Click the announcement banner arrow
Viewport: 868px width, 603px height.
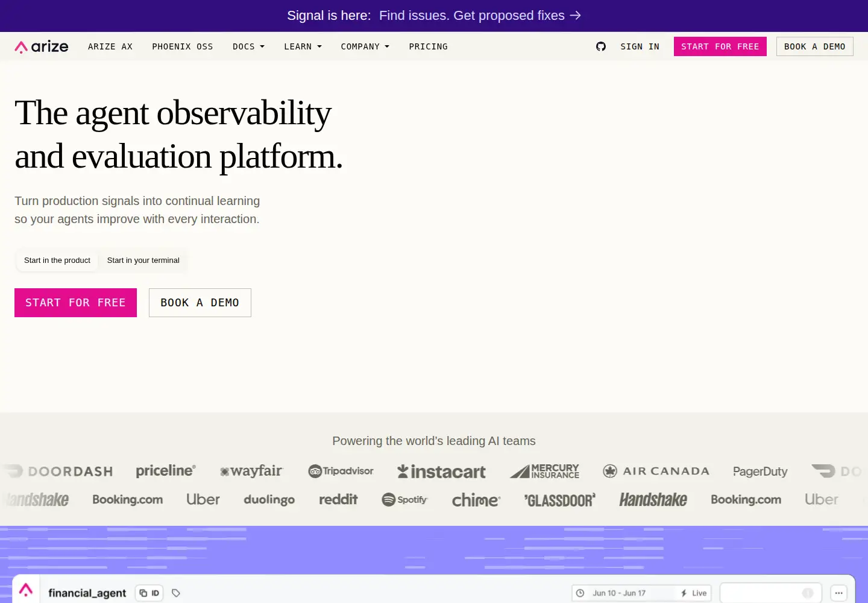pos(576,15)
